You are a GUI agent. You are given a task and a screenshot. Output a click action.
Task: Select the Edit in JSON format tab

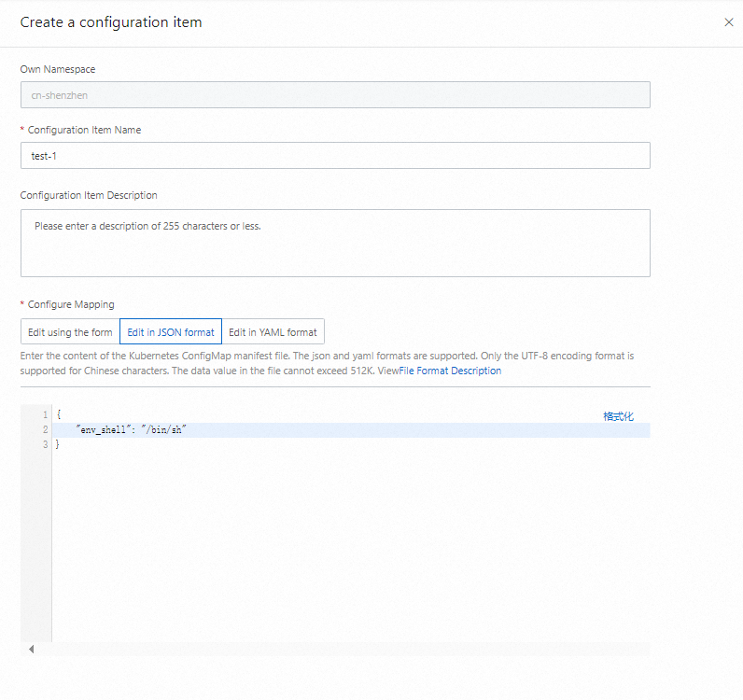(x=171, y=332)
